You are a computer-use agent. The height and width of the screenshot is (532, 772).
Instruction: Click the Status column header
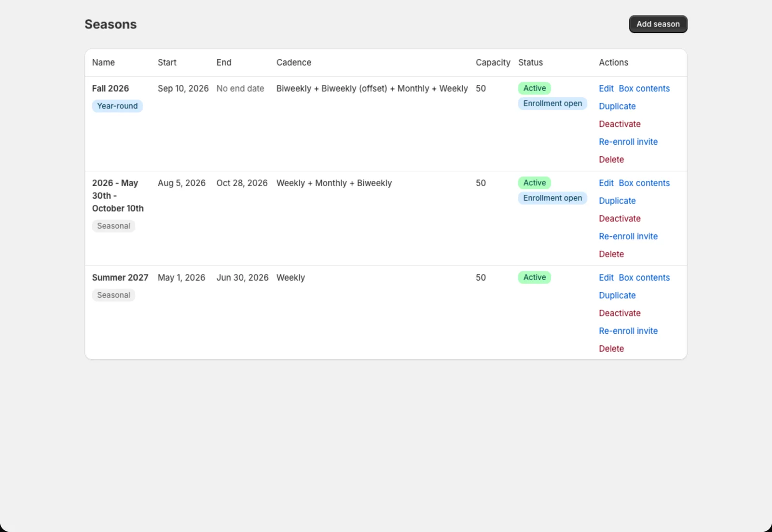click(530, 62)
